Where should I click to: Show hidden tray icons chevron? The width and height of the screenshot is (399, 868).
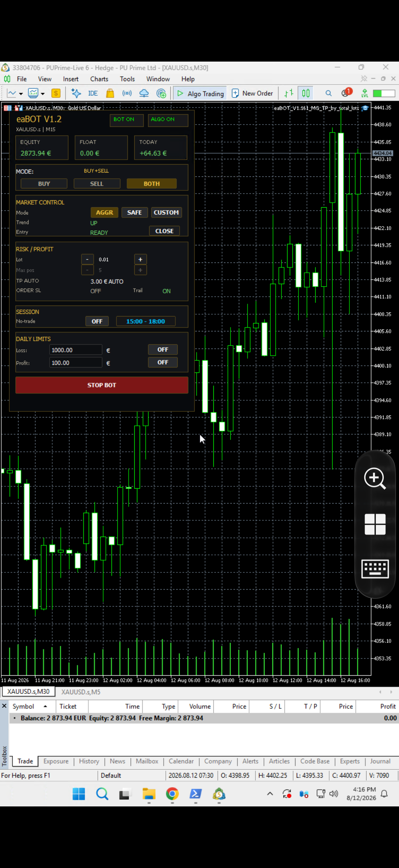(x=270, y=794)
